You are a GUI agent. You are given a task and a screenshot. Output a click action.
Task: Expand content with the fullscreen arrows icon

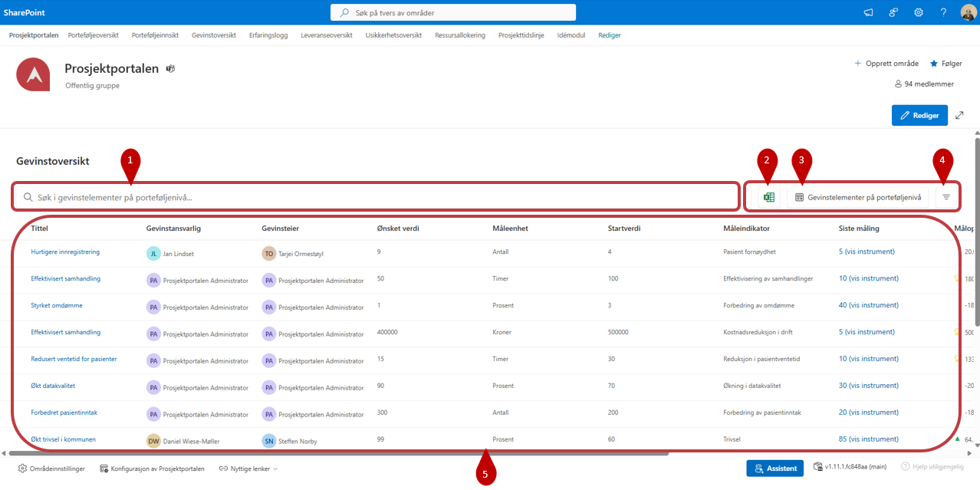tap(959, 115)
